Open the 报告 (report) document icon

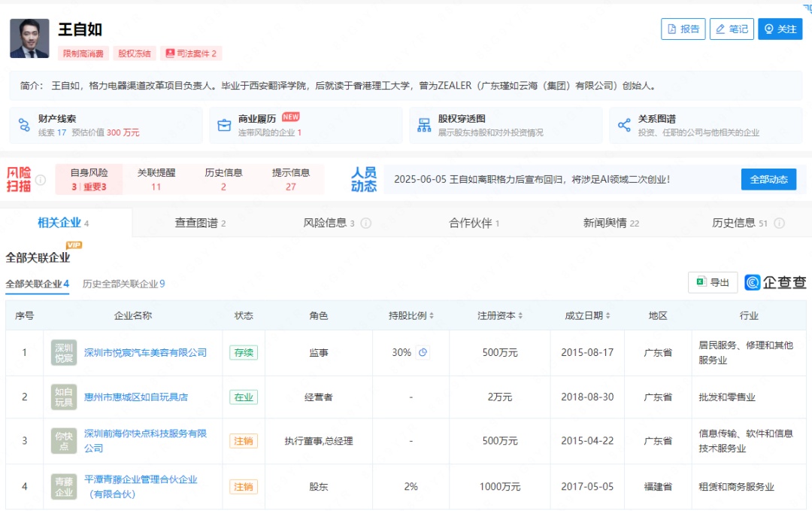pos(672,29)
